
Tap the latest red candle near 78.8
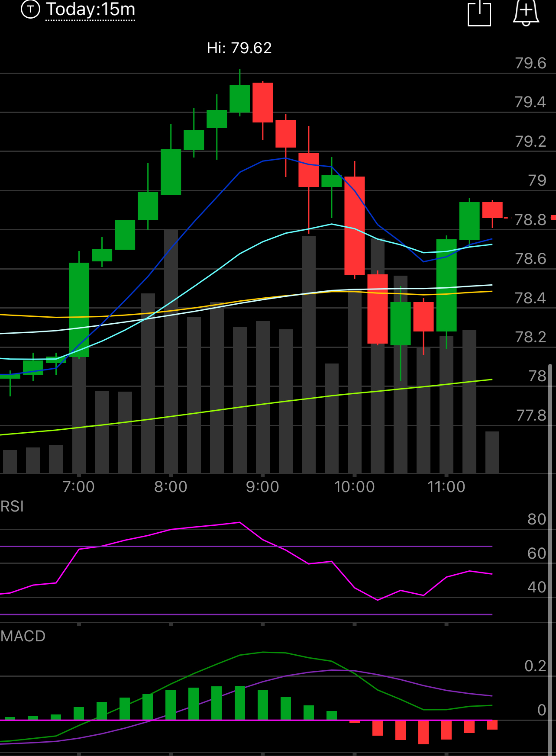(x=492, y=210)
